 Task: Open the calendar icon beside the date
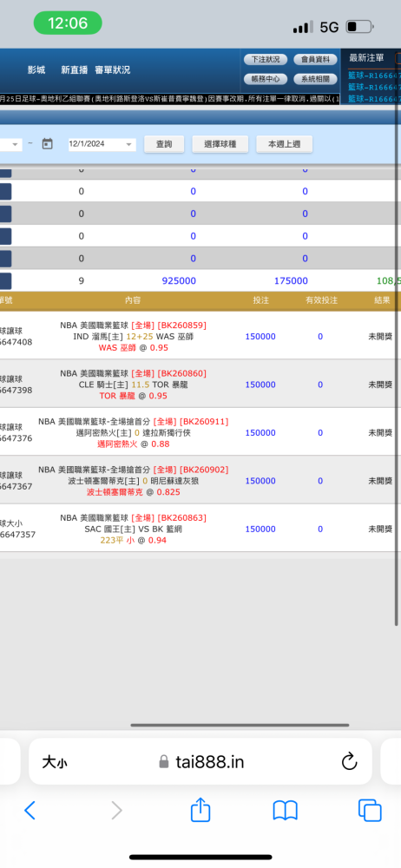pyautogui.click(x=48, y=144)
